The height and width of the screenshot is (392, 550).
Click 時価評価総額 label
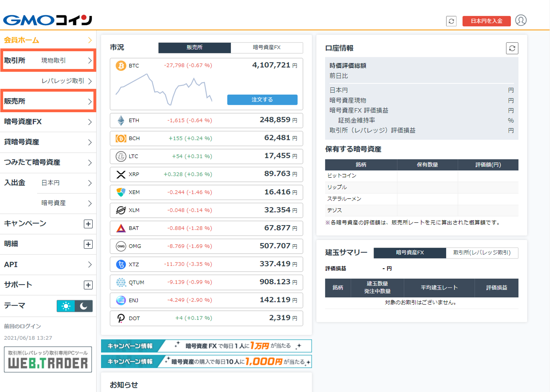point(348,66)
